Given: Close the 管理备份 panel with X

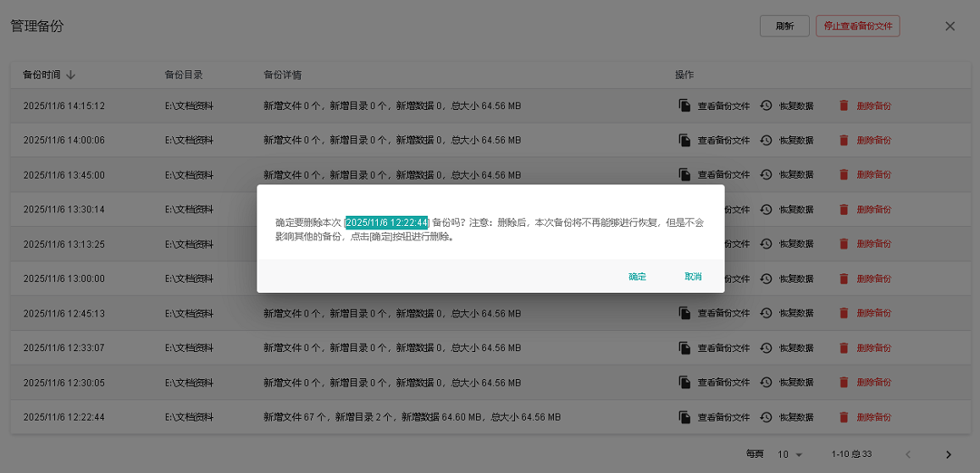Looking at the screenshot, I should click(x=950, y=26).
